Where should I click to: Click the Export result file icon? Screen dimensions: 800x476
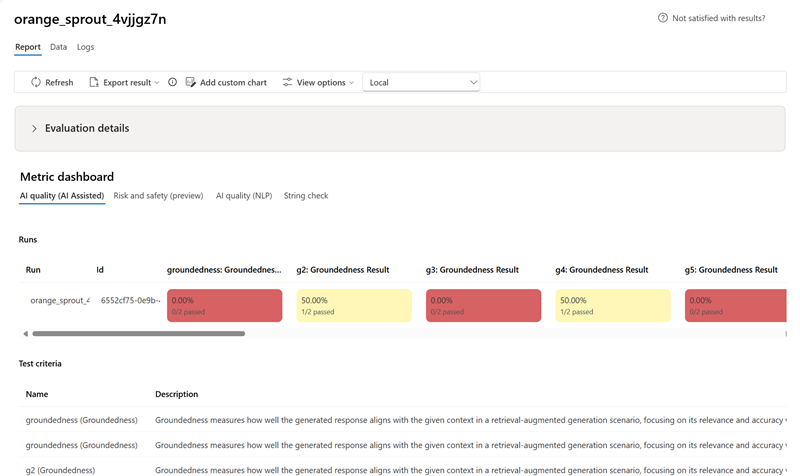pos(94,83)
